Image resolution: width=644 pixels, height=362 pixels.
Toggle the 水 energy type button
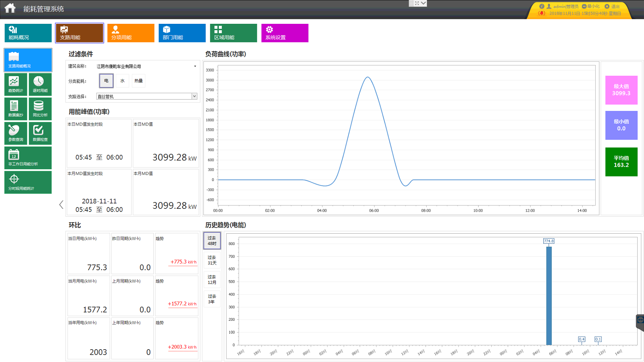122,81
